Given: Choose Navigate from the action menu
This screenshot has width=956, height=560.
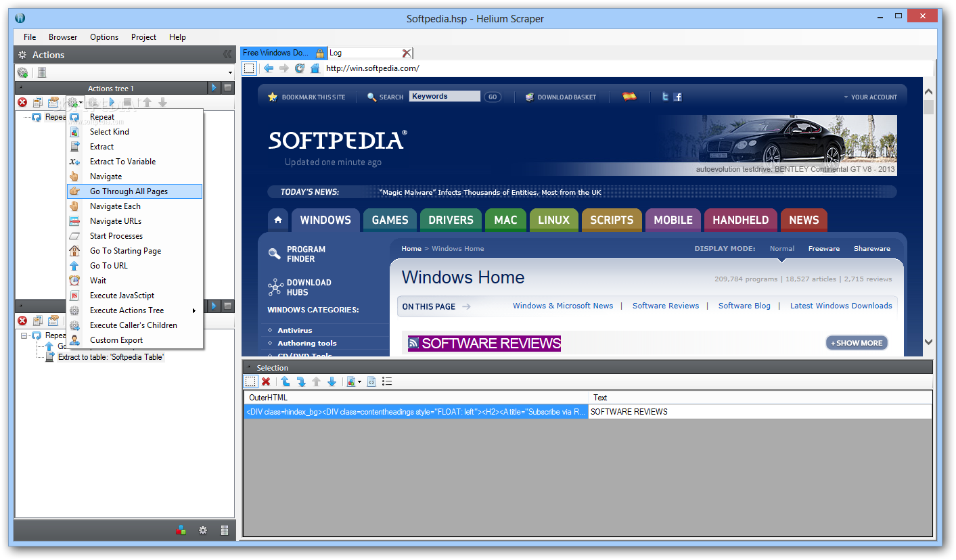Looking at the screenshot, I should pos(135,177).
